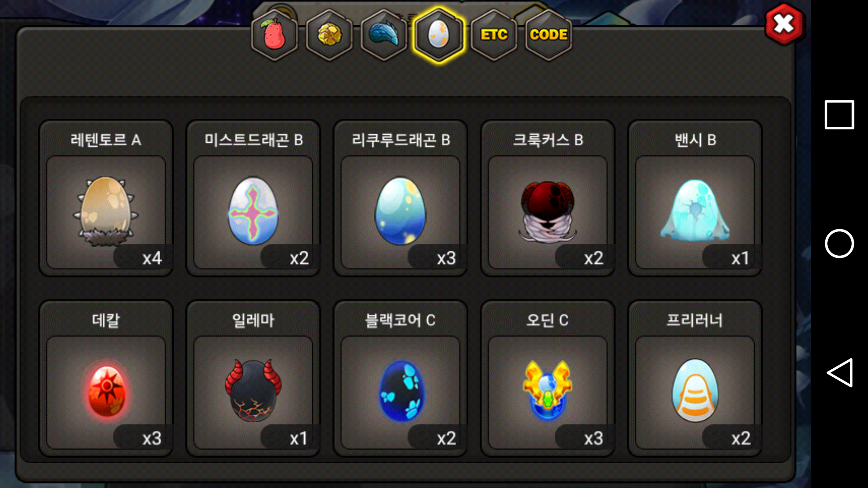Tap the Android recent apps square
This screenshot has height=488, width=868.
[x=840, y=115]
